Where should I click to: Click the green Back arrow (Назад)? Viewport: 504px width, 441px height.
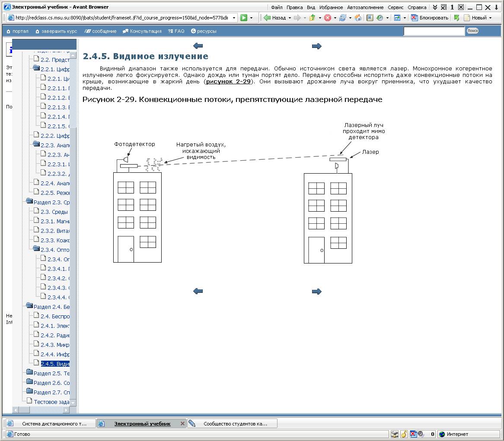(267, 18)
